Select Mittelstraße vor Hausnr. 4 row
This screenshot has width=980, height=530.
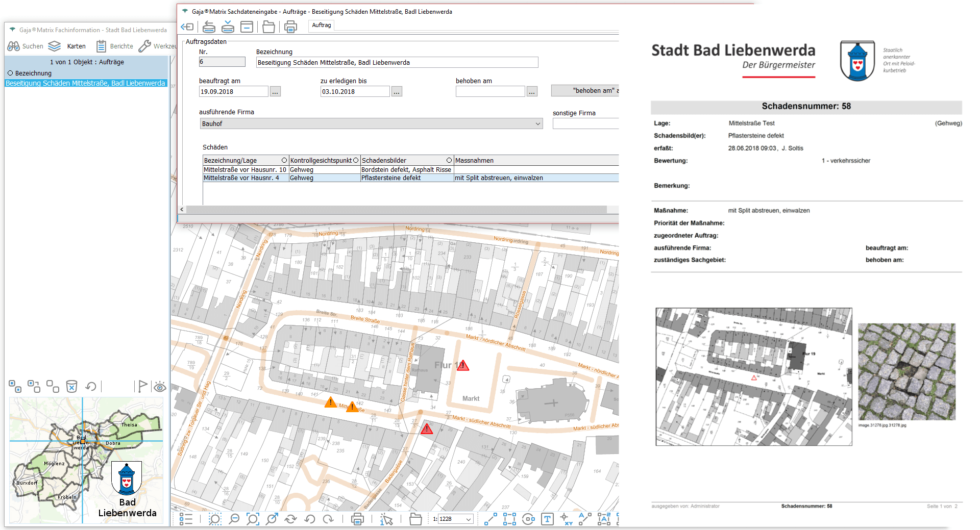click(x=245, y=178)
